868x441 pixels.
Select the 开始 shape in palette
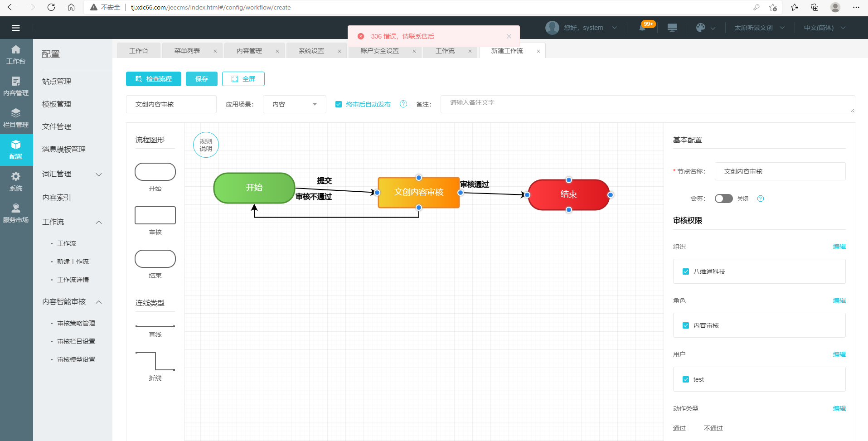click(155, 172)
